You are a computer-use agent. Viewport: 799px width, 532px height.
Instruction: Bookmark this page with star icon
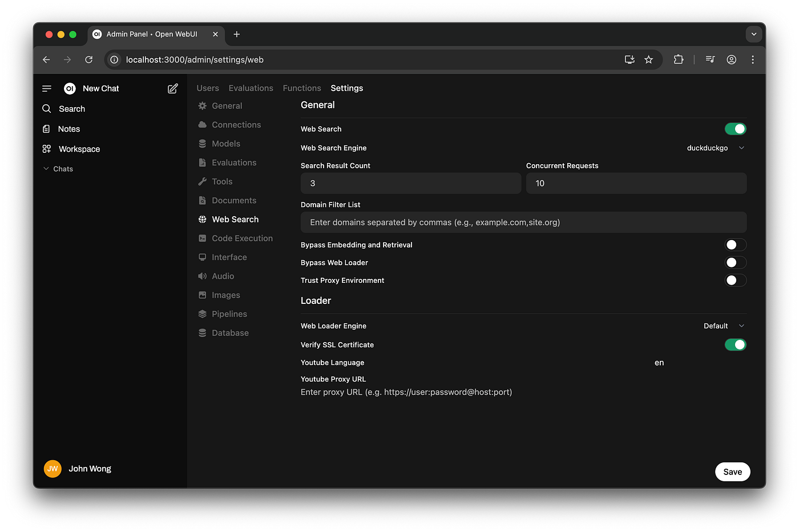point(648,60)
